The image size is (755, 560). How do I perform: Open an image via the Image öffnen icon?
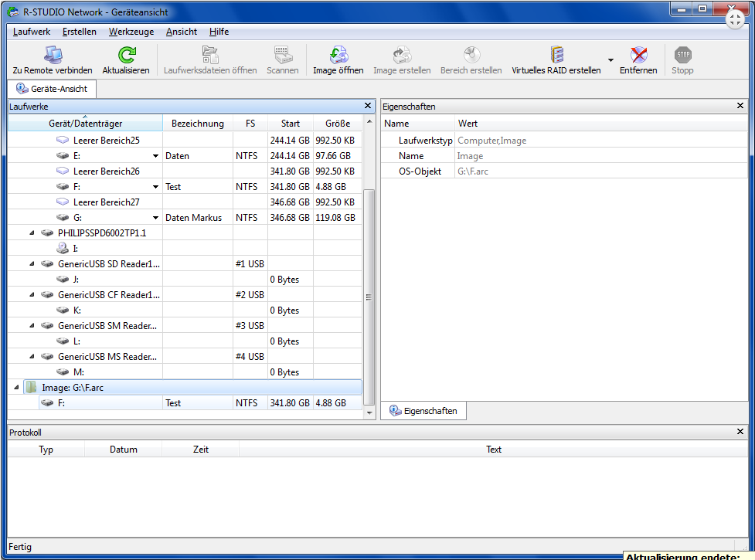[x=338, y=55]
